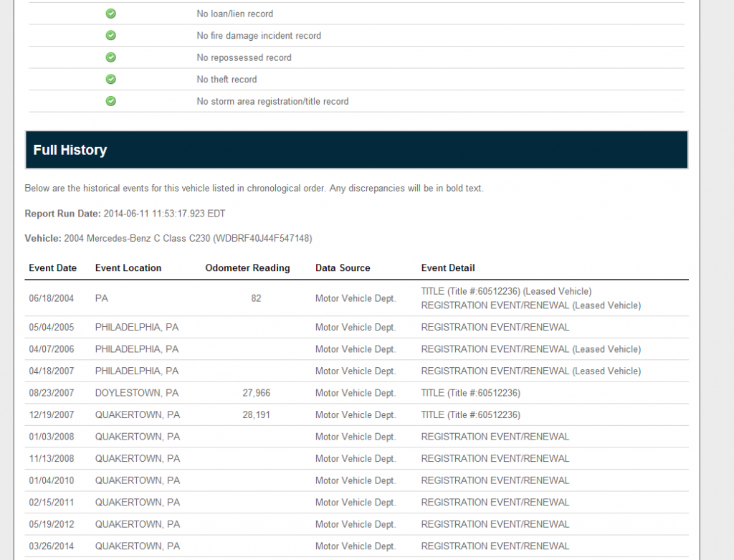Click the vehicle VIN WDBRF40J44F547148 line
The image size is (734, 560).
(168, 238)
